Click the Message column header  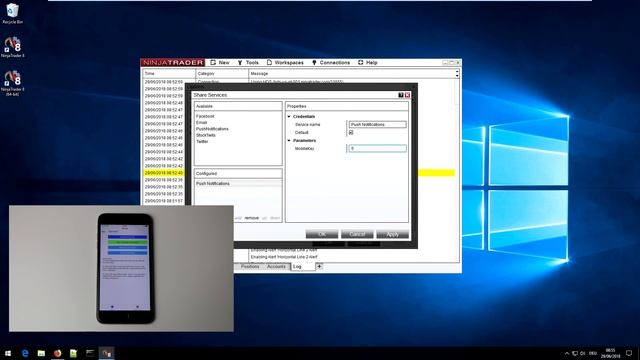click(x=352, y=73)
